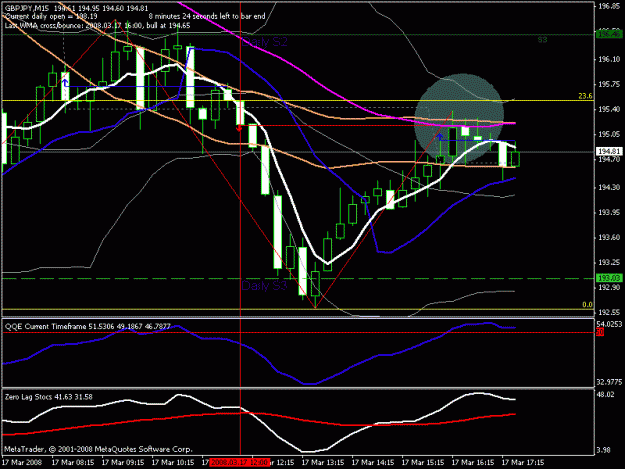Click the 194.30 price scale value
The height and width of the screenshot is (469, 625).
pos(609,187)
